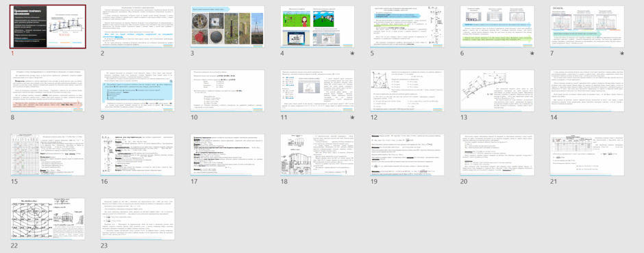The image size is (644, 253).
Task: Click the red slide number 1 label
Action: click(12, 53)
